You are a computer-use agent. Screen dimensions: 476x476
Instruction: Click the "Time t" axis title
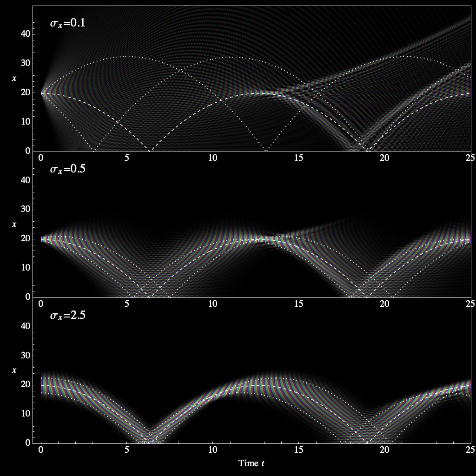[251, 463]
